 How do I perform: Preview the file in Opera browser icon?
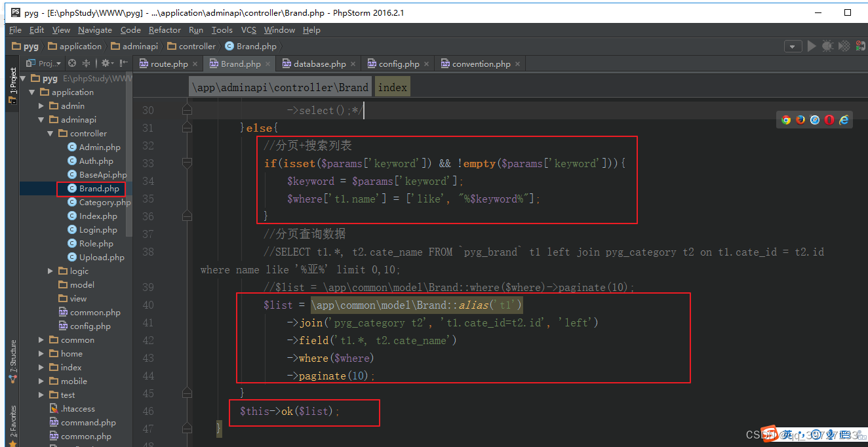(829, 119)
